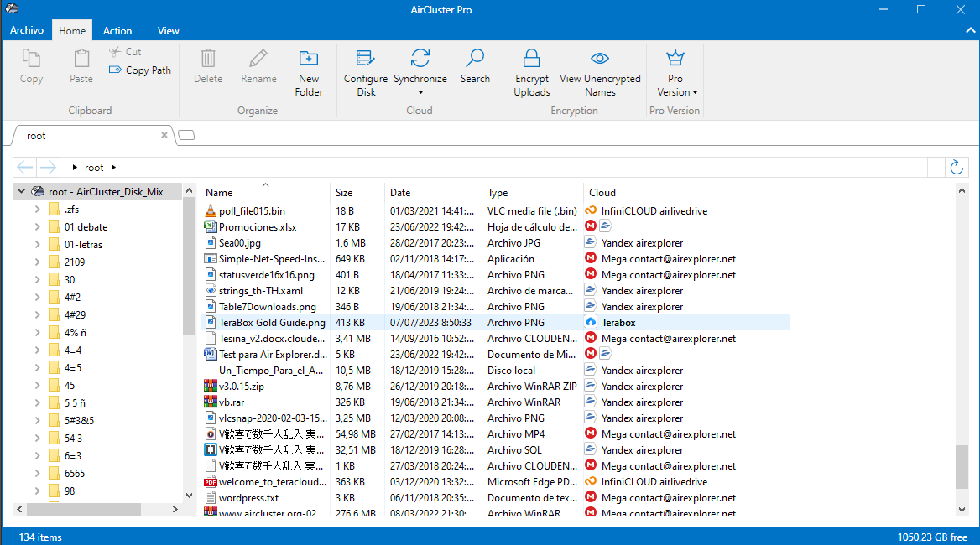
Task: Toggle View Unencrypted Names eye icon
Action: click(599, 59)
